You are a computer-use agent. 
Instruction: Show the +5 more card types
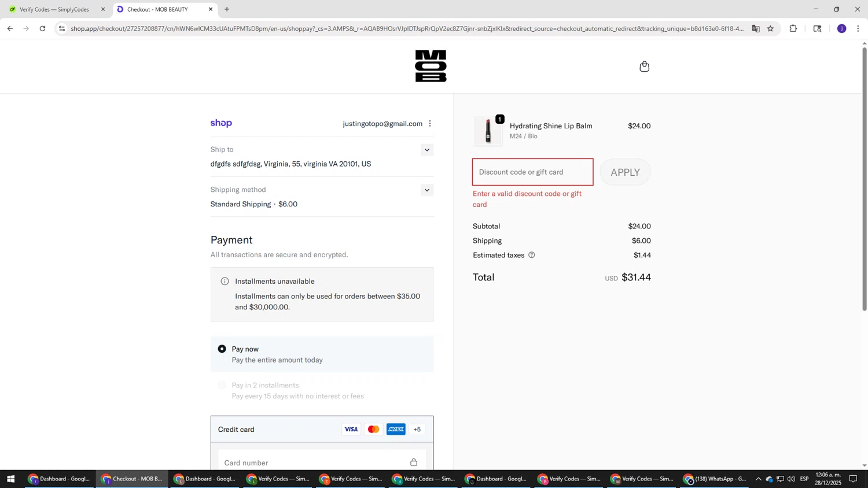[x=417, y=429]
